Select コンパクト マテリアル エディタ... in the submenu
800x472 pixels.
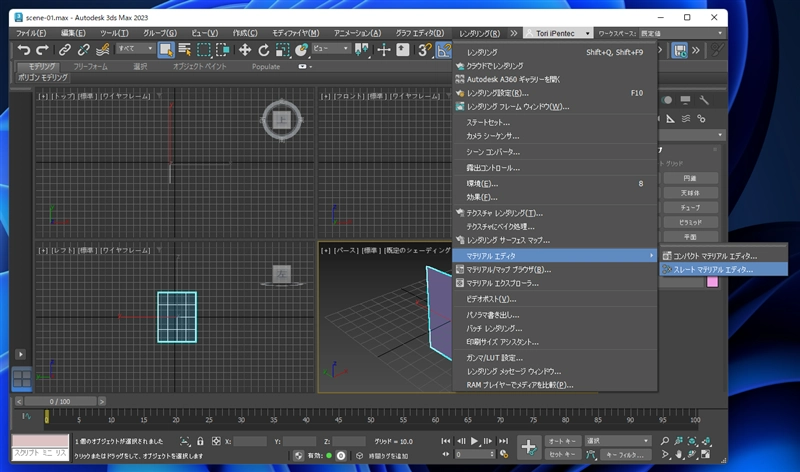pos(723,256)
